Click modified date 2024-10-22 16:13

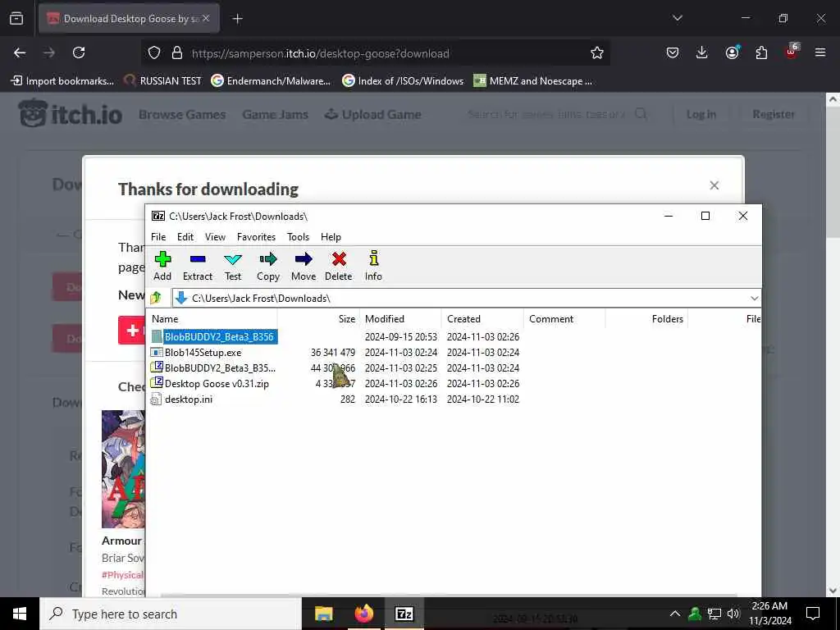[400, 399]
